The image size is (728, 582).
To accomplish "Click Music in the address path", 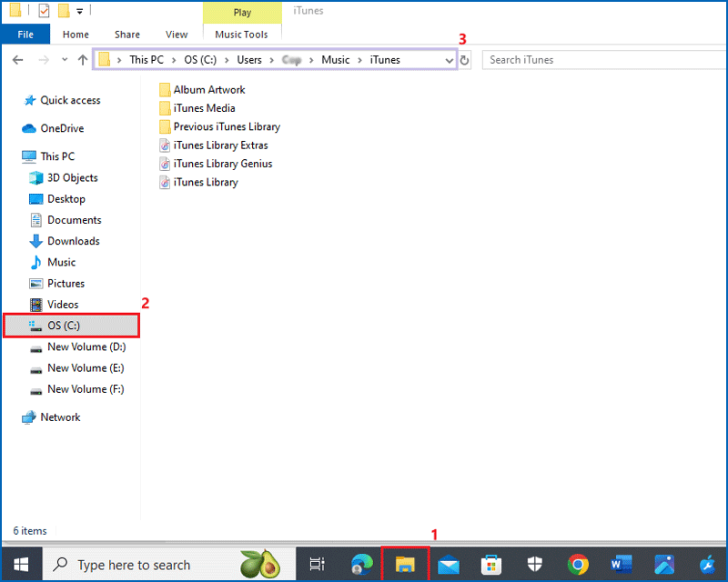I will coord(335,60).
